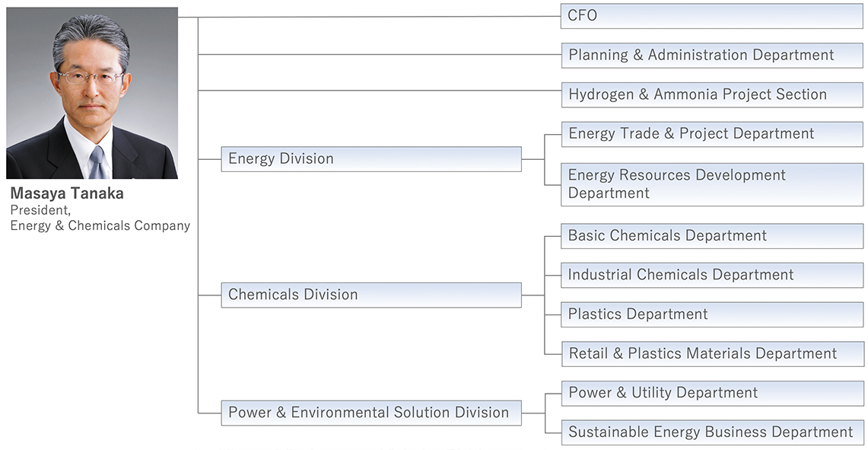Open Sustainable Energy Business Department box
Image resolution: width=868 pixels, height=450 pixels.
(x=712, y=432)
